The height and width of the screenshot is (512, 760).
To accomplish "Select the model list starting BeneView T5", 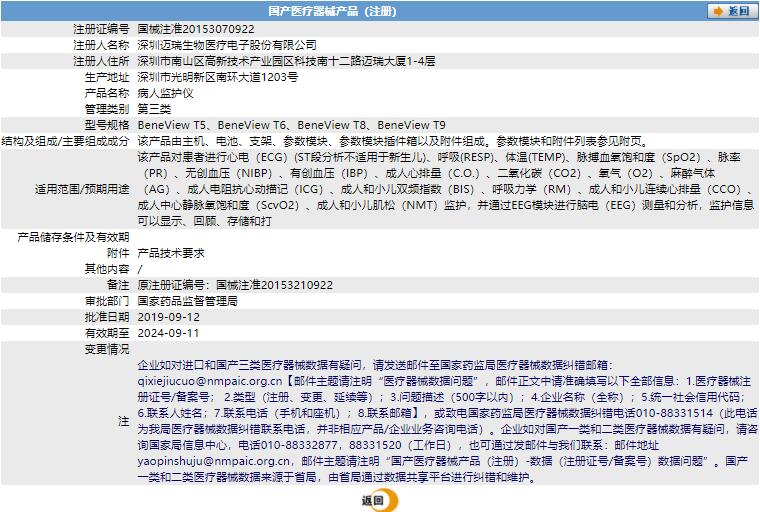I will [291, 125].
